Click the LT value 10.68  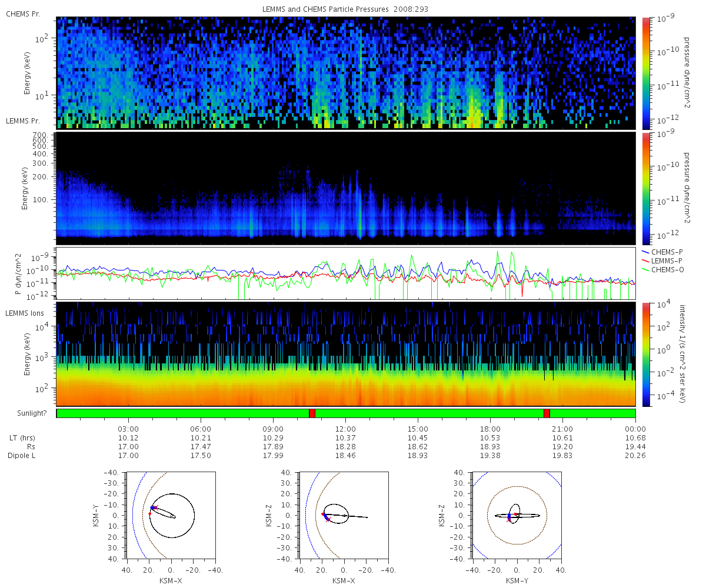[x=635, y=438]
